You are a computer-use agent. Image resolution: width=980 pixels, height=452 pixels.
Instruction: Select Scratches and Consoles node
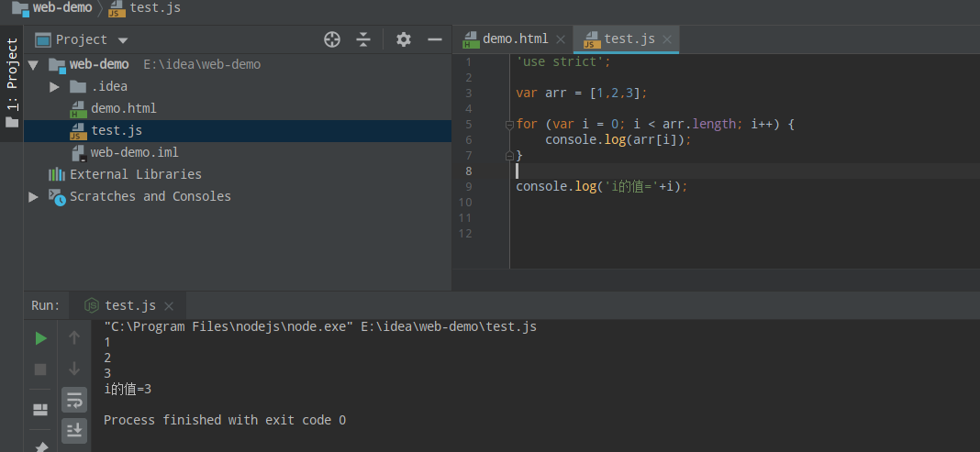(150, 196)
